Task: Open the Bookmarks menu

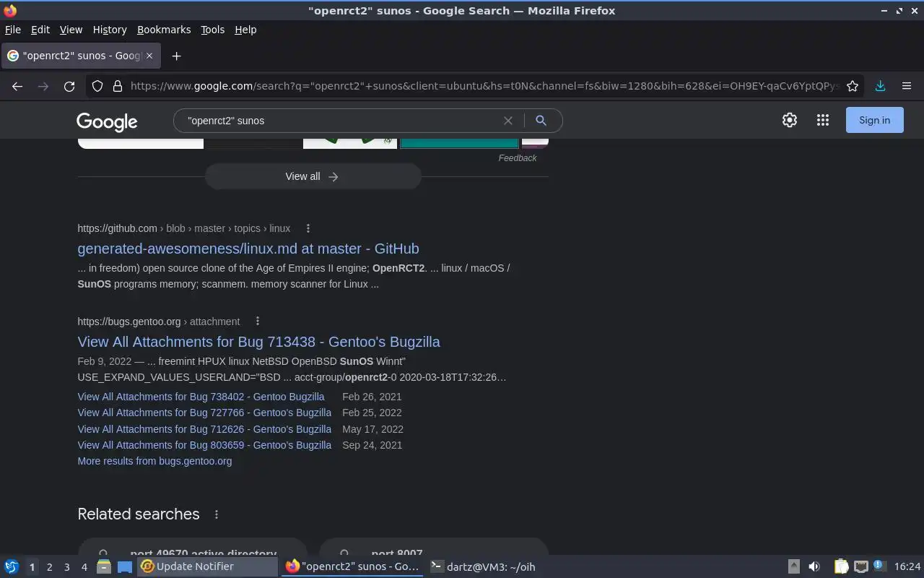Action: [164, 30]
